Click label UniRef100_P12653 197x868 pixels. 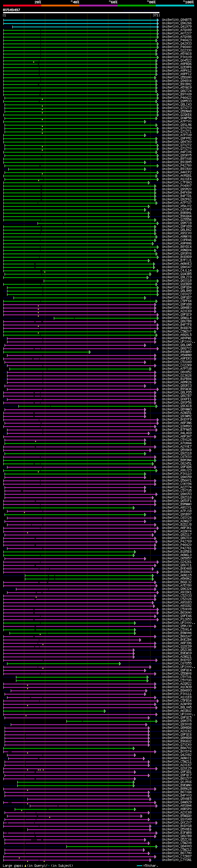[177, 620]
